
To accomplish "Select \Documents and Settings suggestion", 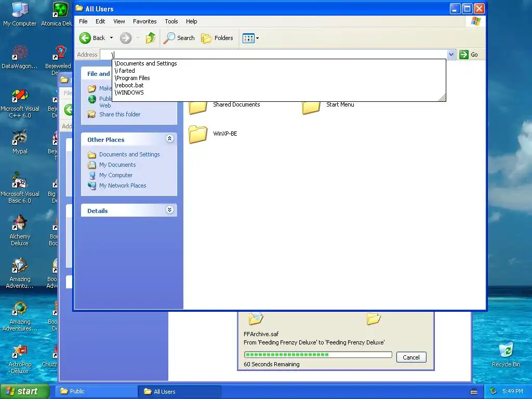I will pyautogui.click(x=279, y=63).
